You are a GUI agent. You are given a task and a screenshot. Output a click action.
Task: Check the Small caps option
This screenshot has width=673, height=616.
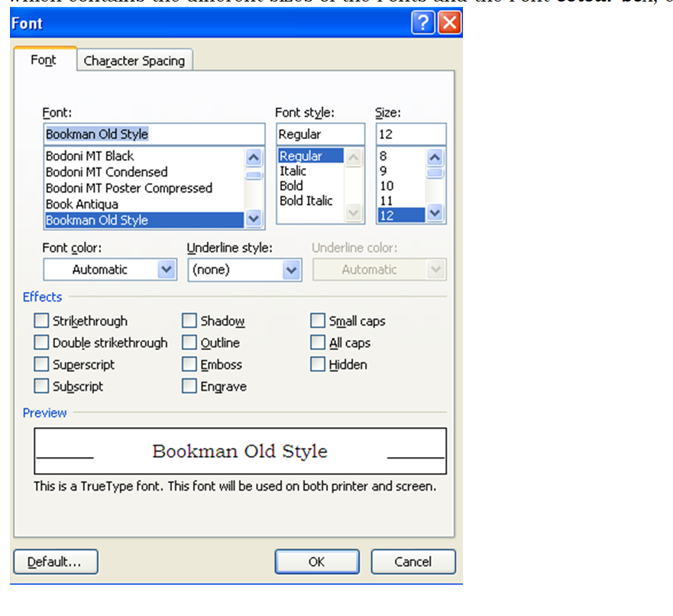(x=318, y=321)
